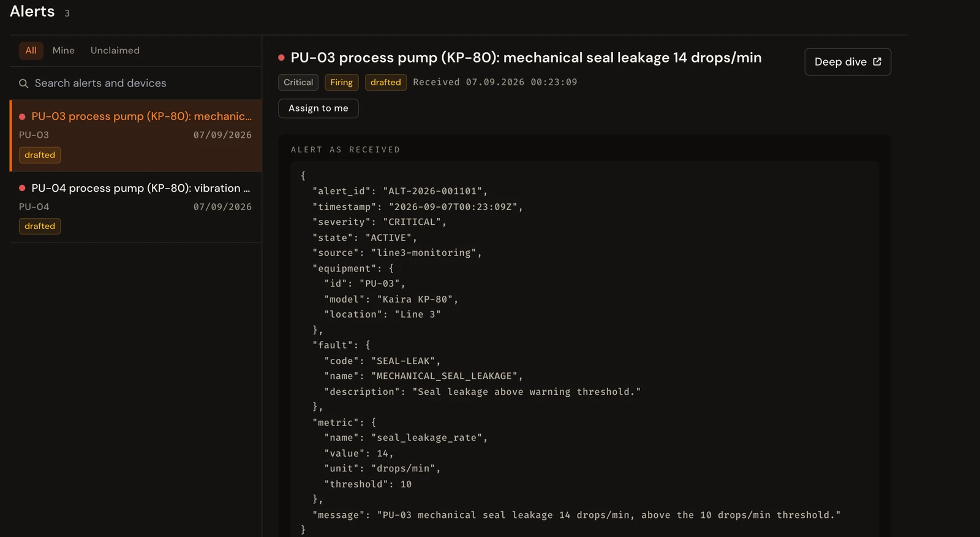Switch to the All tab
The image size is (980, 537).
tap(31, 50)
